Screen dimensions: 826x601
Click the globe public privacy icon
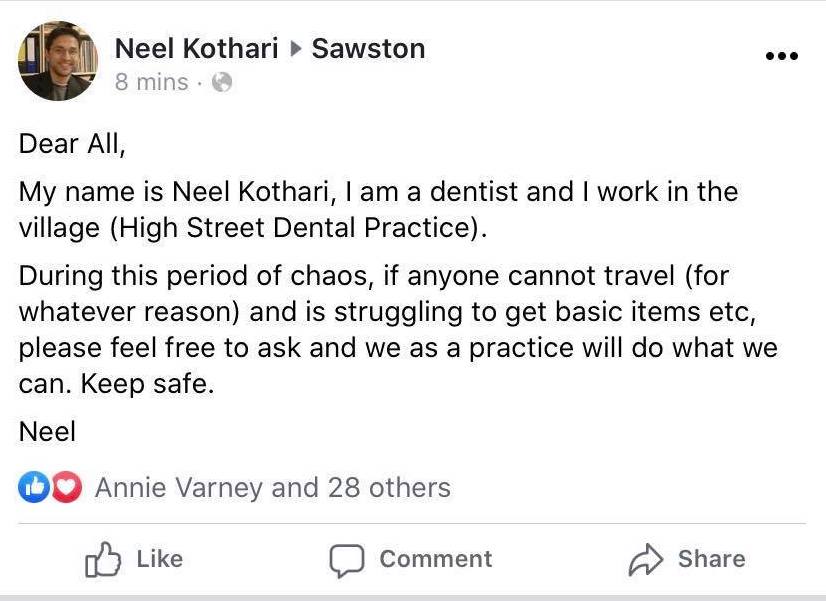(x=222, y=82)
